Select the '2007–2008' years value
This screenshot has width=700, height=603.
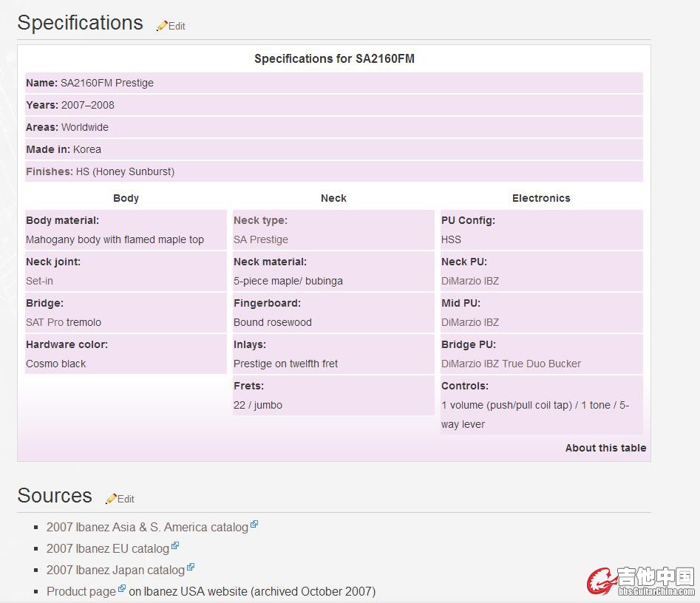pyautogui.click(x=88, y=105)
